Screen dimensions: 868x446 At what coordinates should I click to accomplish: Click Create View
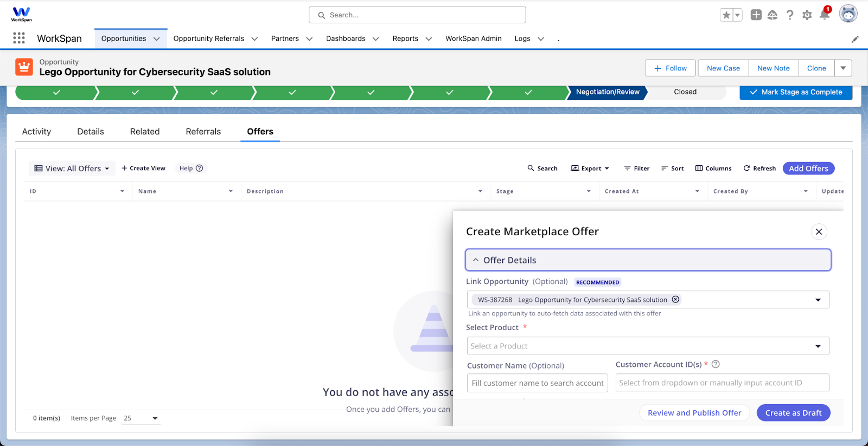pos(144,169)
